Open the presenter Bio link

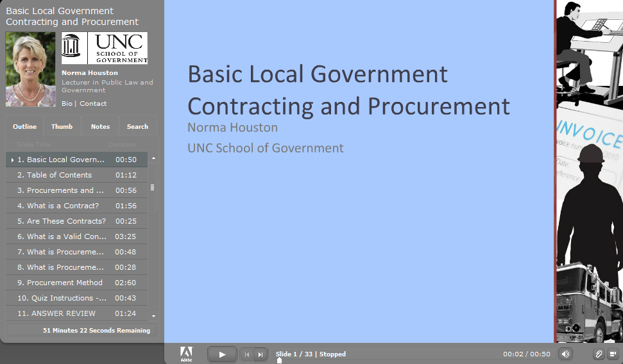[x=67, y=104]
